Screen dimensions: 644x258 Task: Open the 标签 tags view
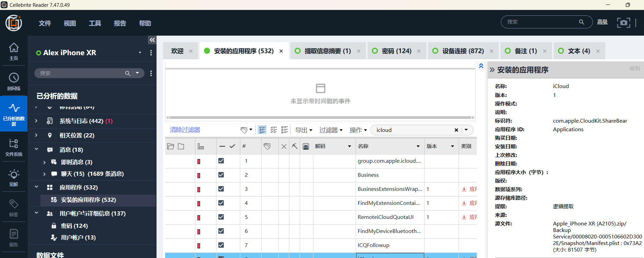click(x=14, y=207)
